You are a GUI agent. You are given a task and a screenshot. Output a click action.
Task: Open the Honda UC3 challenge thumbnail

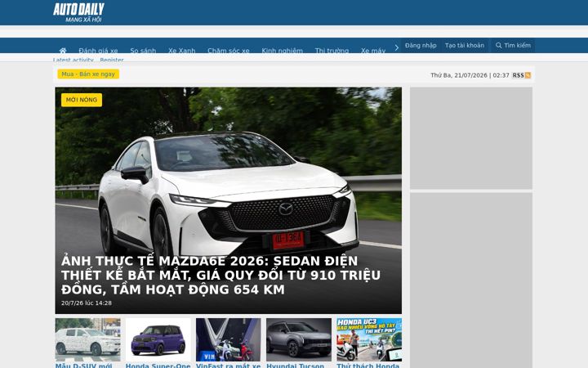pyautogui.click(x=369, y=340)
